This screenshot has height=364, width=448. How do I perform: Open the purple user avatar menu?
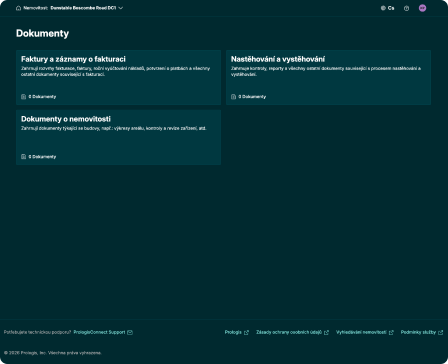click(422, 8)
